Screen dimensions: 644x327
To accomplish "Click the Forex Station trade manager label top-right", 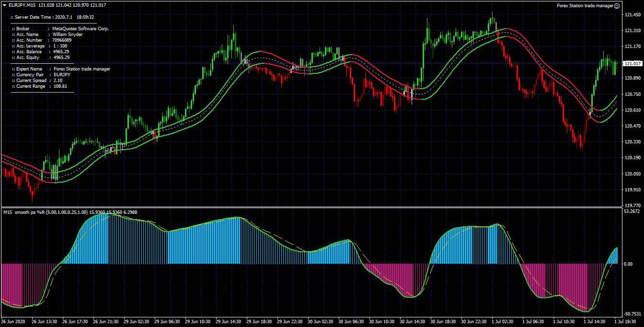I will (585, 6).
